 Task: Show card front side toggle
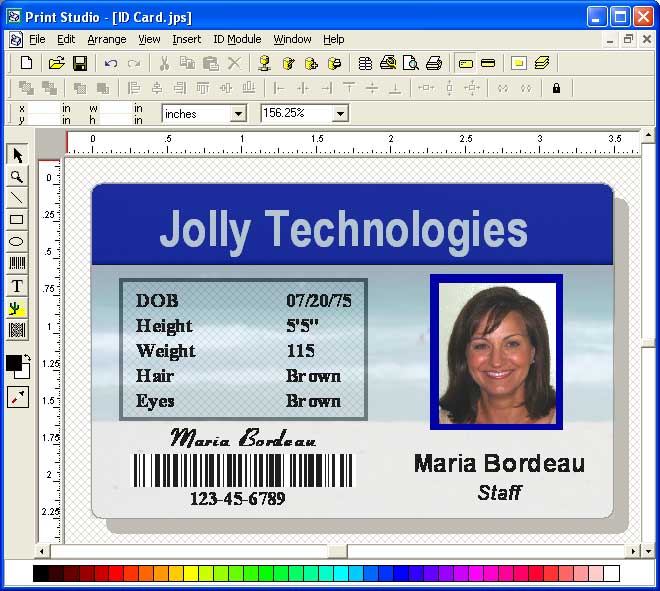pyautogui.click(x=466, y=64)
